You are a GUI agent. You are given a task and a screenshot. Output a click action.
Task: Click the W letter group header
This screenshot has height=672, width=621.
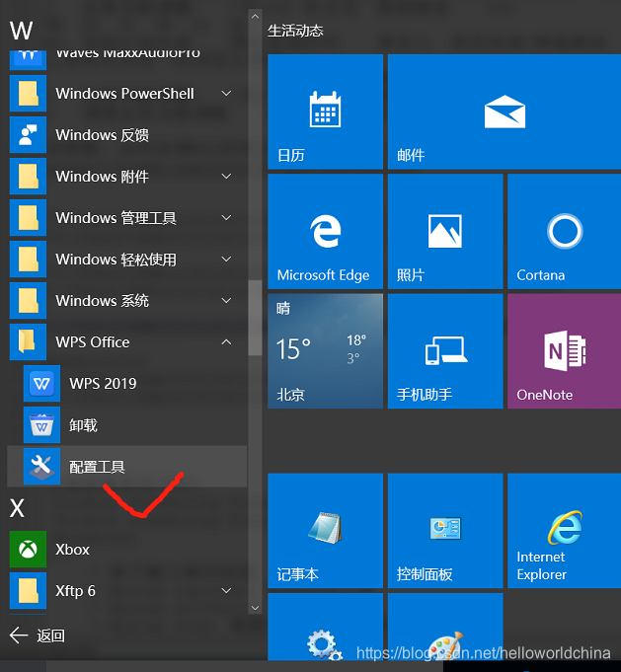[21, 31]
